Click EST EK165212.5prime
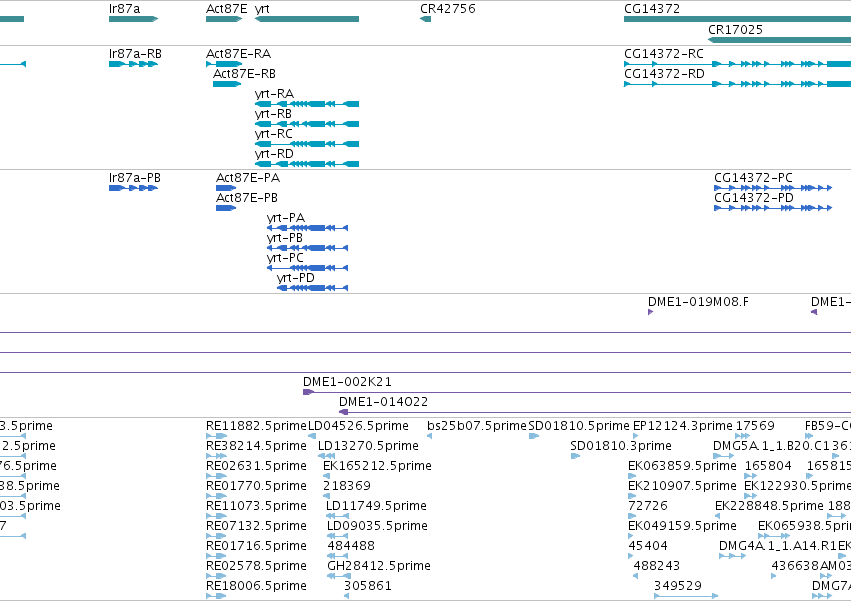Screen dimensions: 851x601 (326, 476)
